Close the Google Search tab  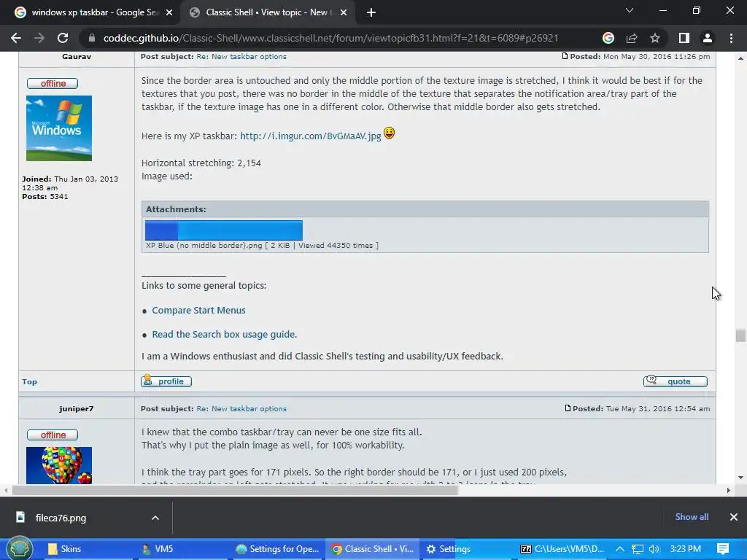coord(169,12)
